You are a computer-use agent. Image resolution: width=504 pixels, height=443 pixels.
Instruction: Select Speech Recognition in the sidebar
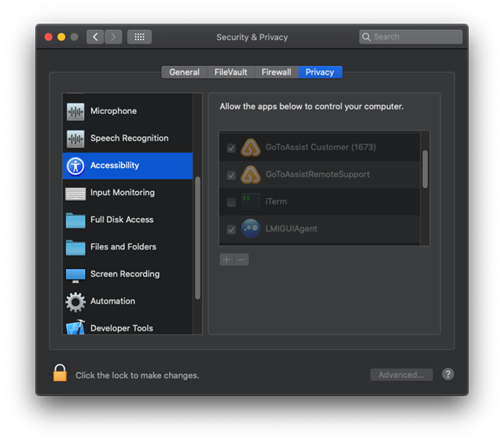point(127,138)
